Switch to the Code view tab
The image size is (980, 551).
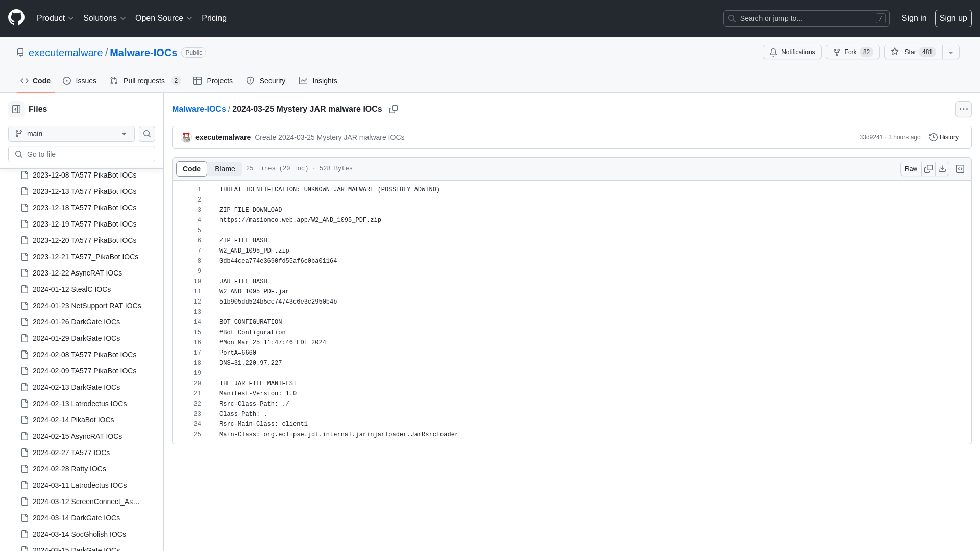[191, 168]
